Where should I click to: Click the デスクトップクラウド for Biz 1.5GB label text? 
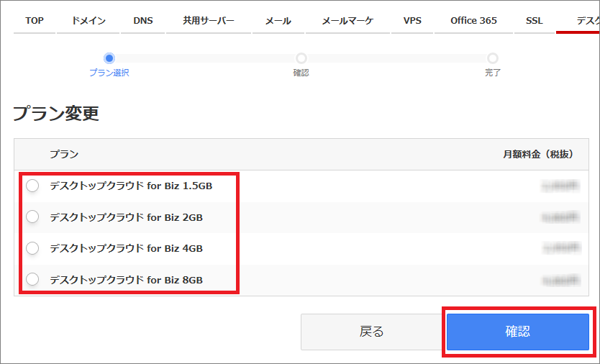point(131,186)
